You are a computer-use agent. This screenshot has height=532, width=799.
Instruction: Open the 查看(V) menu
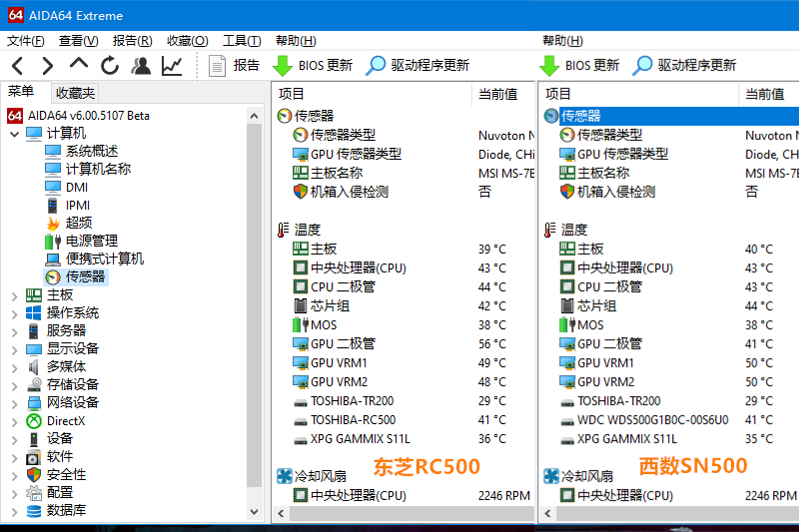(x=78, y=41)
